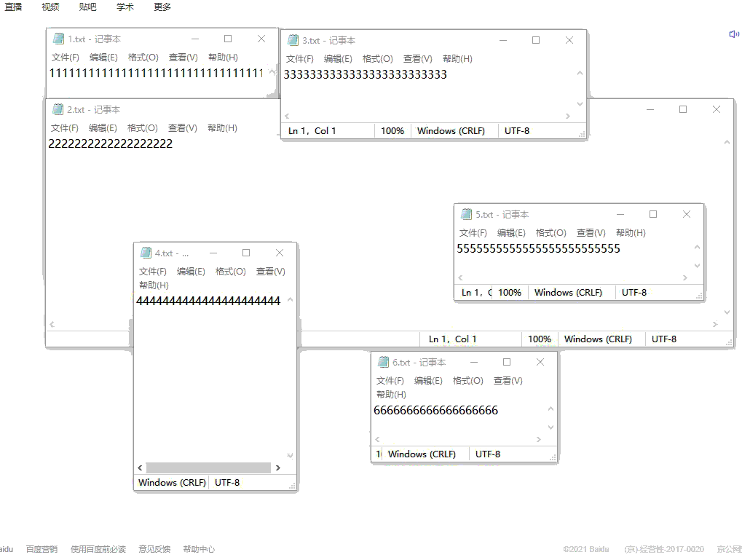The image size is (742, 560).
Task: Click the text line of 2s in 2.txt
Action: [x=110, y=144]
